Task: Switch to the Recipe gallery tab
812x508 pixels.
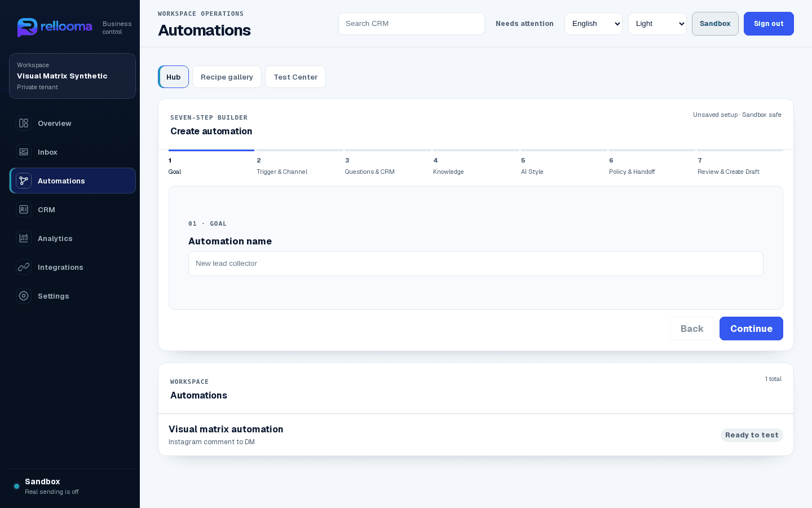Action: tap(227, 77)
